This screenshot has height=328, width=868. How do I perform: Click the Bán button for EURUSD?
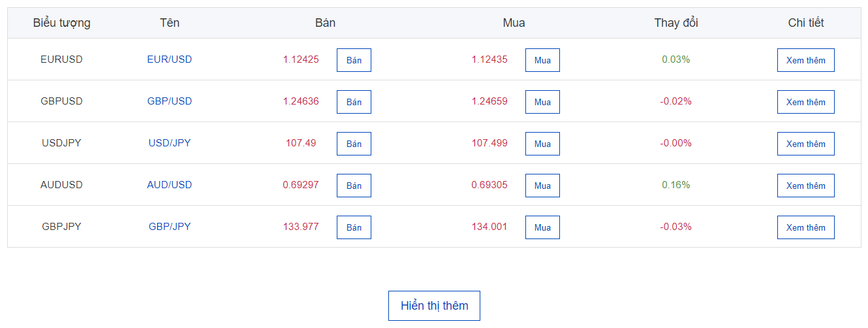coord(354,60)
